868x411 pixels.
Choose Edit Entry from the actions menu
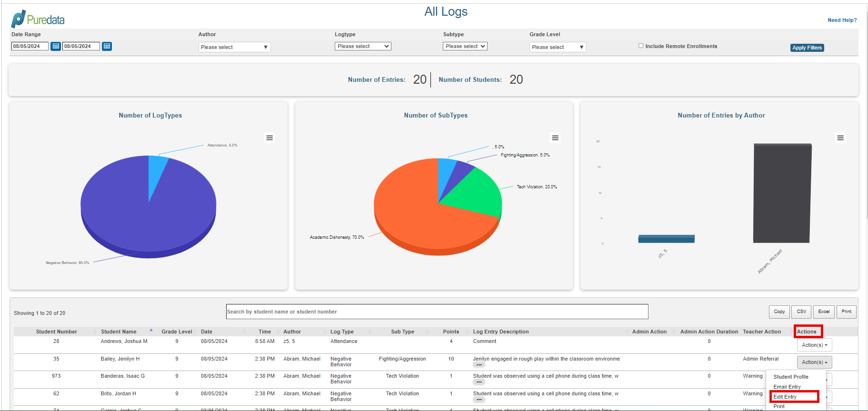click(785, 397)
